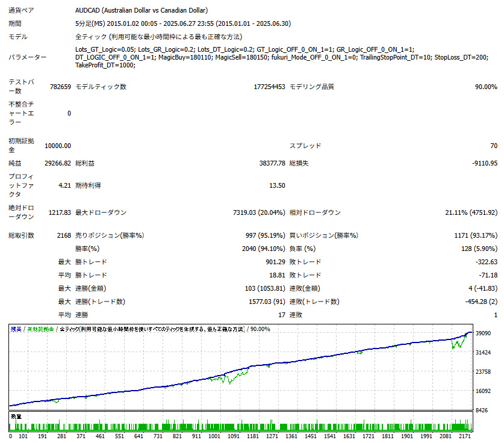Viewport: 504px width, 443px height.
Task: Click the max consecutive losses 4 (-41.83)
Action: (x=483, y=288)
